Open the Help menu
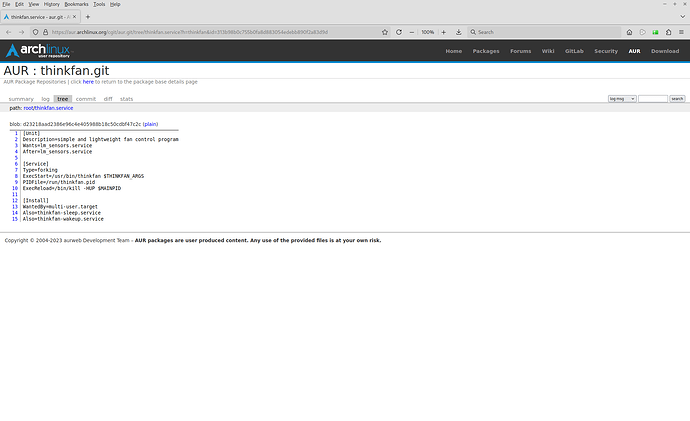The image size is (690, 421). [115, 4]
